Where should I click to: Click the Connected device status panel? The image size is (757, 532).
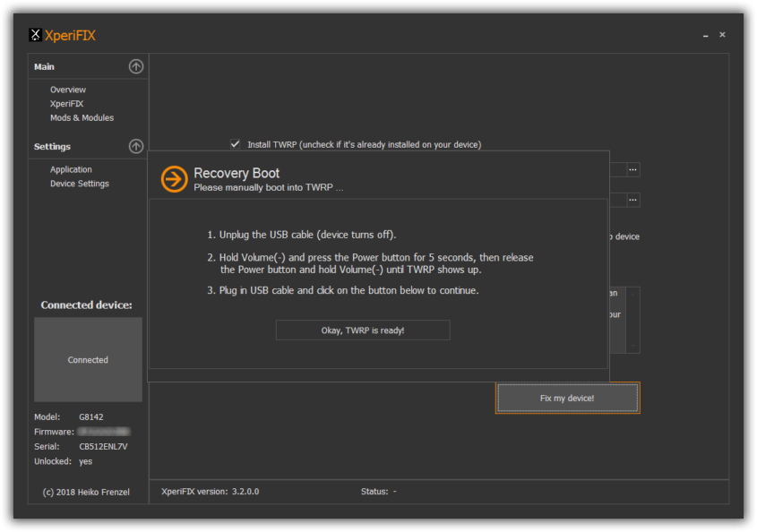click(x=88, y=360)
